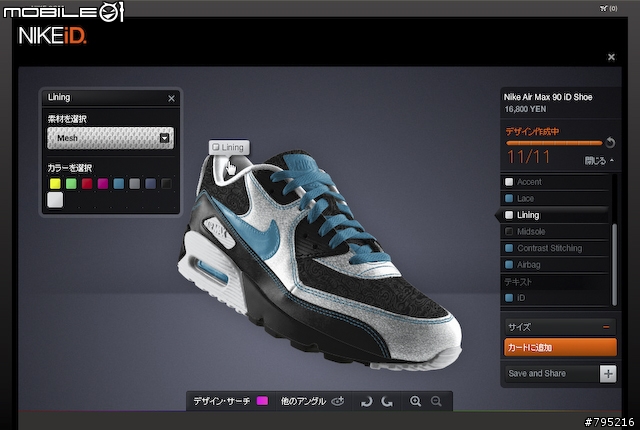
Task: Select the Midsole part row
Action: click(555, 231)
